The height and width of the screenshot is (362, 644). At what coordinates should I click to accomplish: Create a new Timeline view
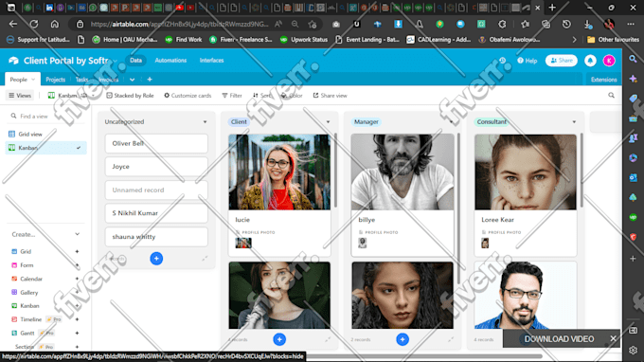(x=45, y=319)
